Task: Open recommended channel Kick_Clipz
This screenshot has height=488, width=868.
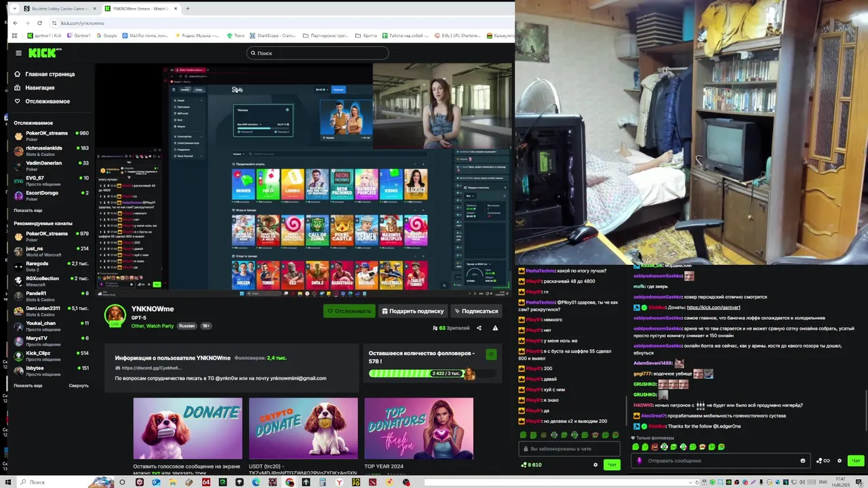Action: pyautogui.click(x=52, y=355)
